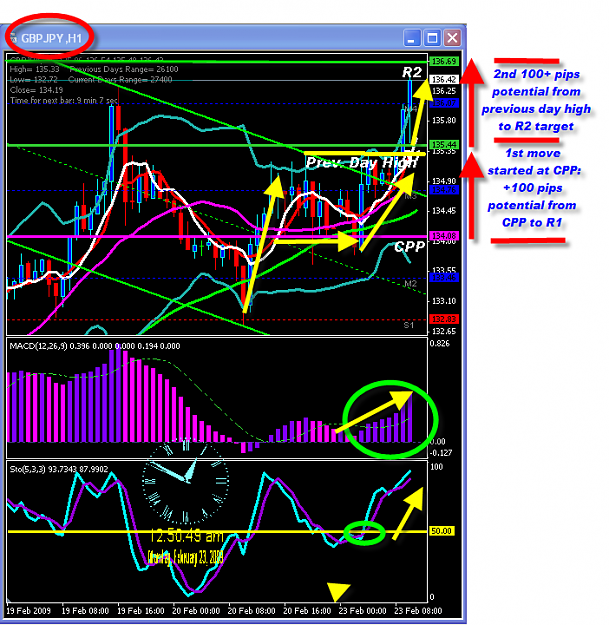609x625 pixels.
Task: Click the GBPJPY chart window icon
Action: coord(14,38)
